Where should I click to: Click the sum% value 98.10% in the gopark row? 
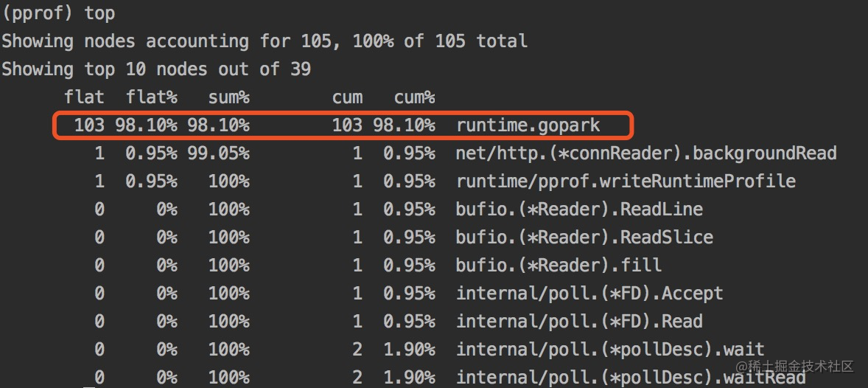click(x=219, y=126)
